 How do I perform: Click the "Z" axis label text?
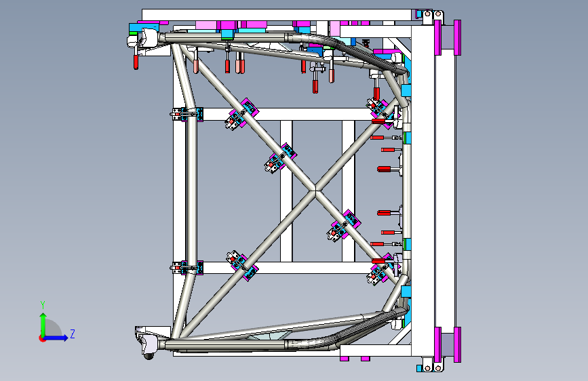73,334
